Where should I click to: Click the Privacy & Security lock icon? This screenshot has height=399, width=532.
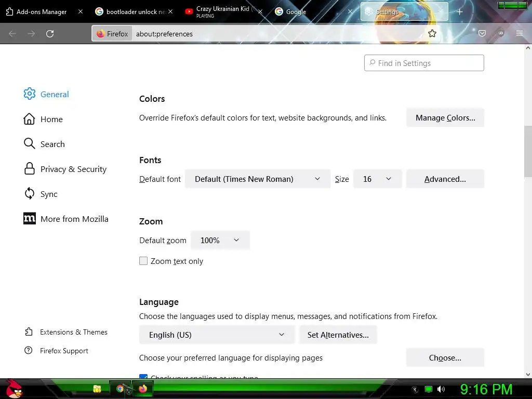29,169
